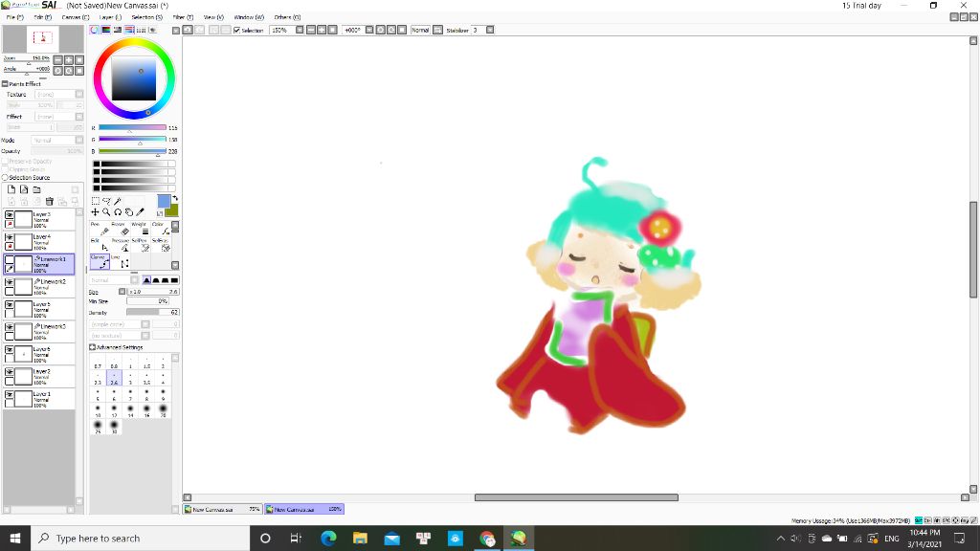Screen dimensions: 980x551
Task: Select brush size 9 preset
Action: tap(163, 395)
